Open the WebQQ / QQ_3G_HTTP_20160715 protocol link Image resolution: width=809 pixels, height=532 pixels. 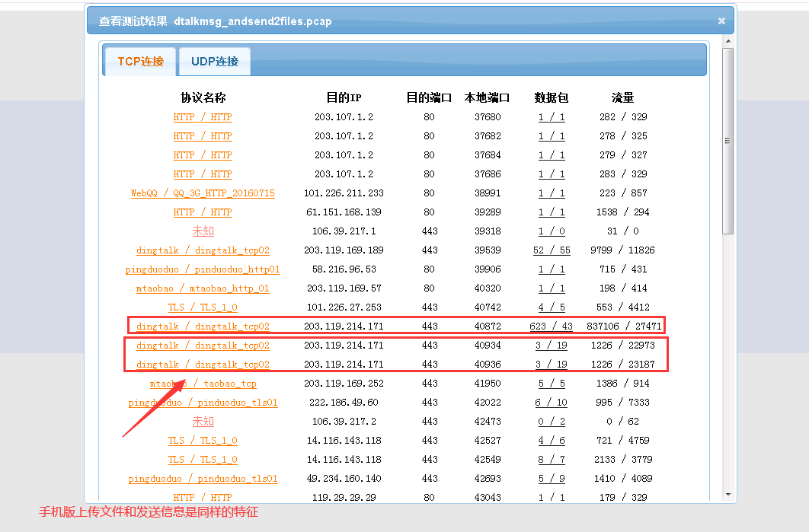click(203, 193)
